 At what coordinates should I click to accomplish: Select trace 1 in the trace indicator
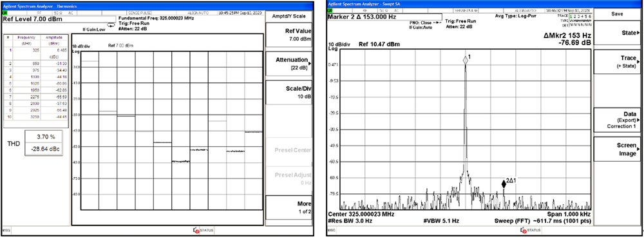pos(571,15)
